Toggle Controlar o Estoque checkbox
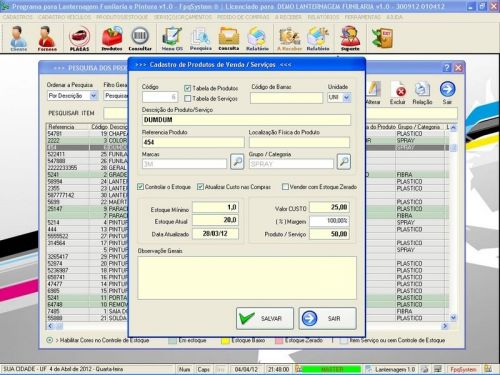Viewport: 500px width, 375px height. pyautogui.click(x=141, y=187)
